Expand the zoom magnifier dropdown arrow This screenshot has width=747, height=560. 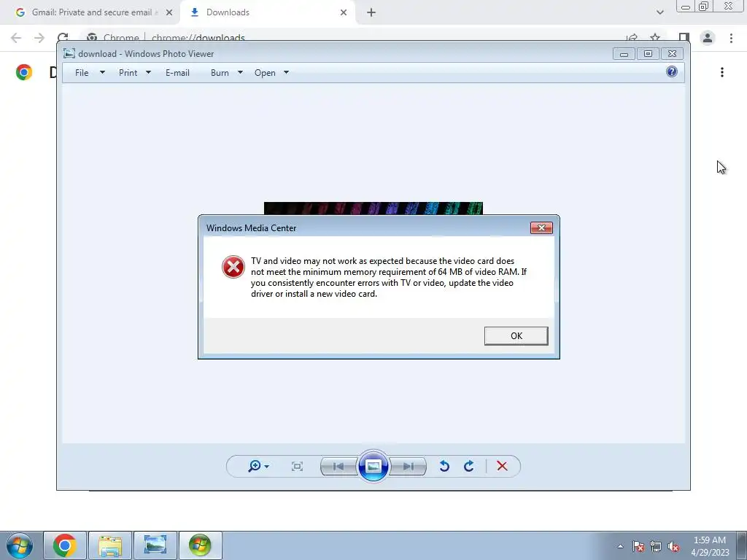click(x=267, y=466)
